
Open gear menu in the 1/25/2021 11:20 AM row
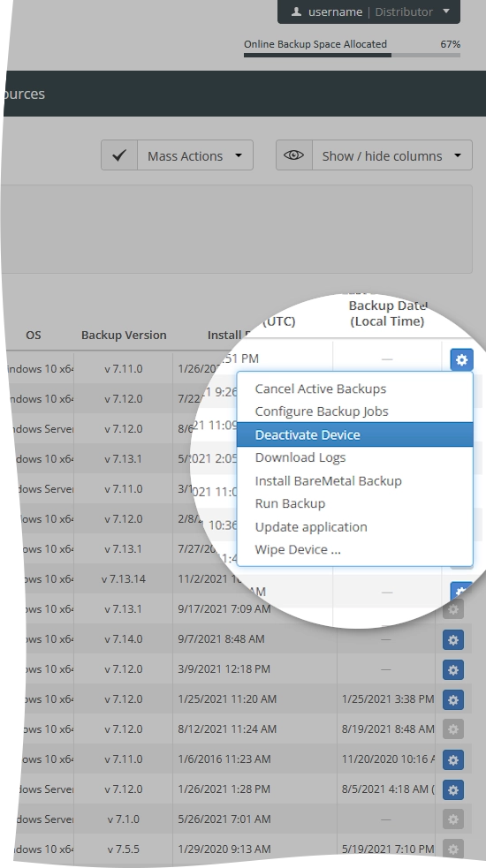point(452,699)
